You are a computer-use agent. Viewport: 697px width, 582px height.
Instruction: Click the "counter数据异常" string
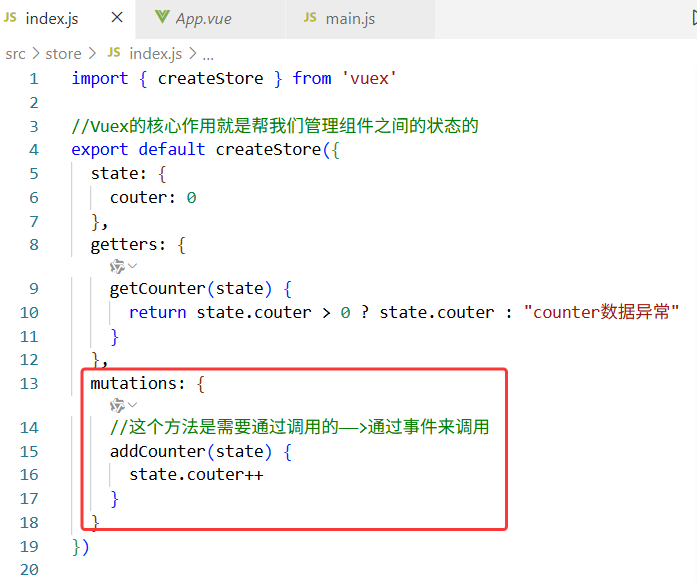click(601, 312)
